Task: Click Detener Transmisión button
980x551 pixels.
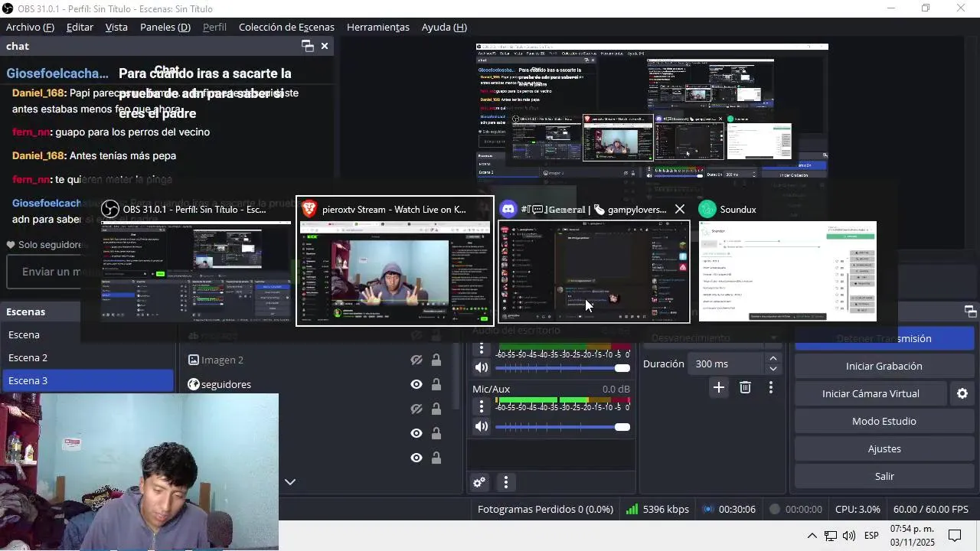Action: (x=884, y=338)
